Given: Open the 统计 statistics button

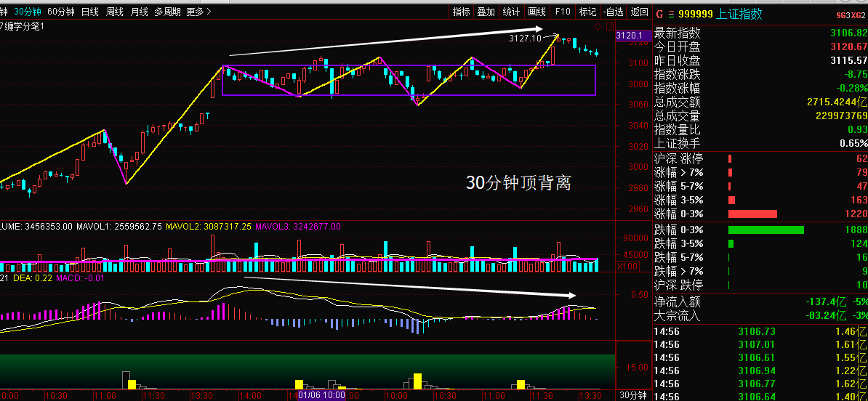Looking at the screenshot, I should pyautogui.click(x=511, y=11).
